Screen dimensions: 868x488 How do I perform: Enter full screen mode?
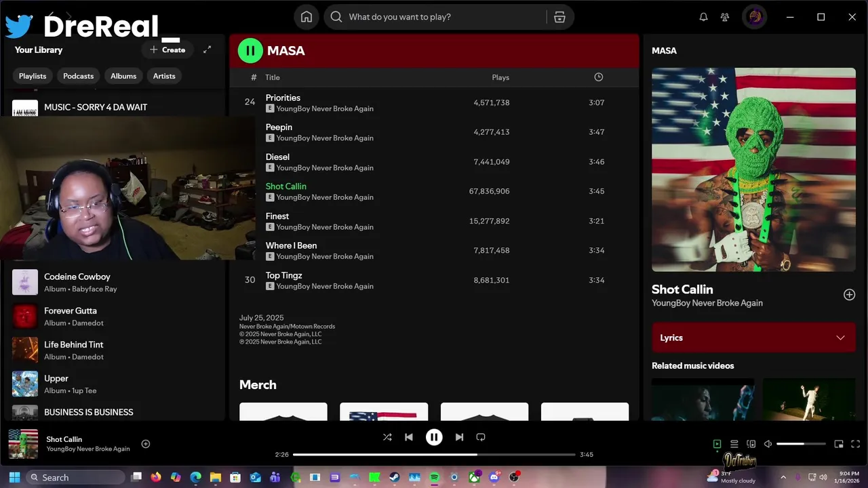click(856, 444)
